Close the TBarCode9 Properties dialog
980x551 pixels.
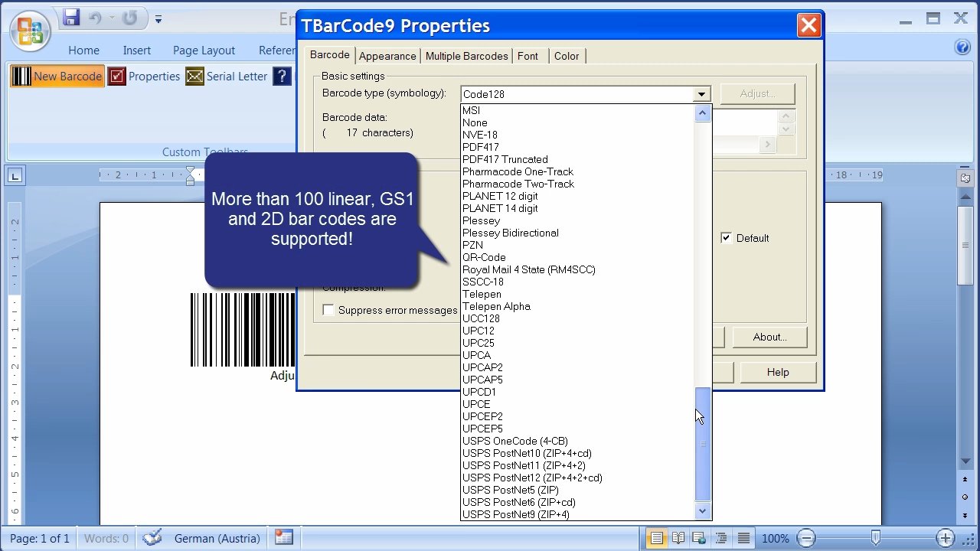808,26
